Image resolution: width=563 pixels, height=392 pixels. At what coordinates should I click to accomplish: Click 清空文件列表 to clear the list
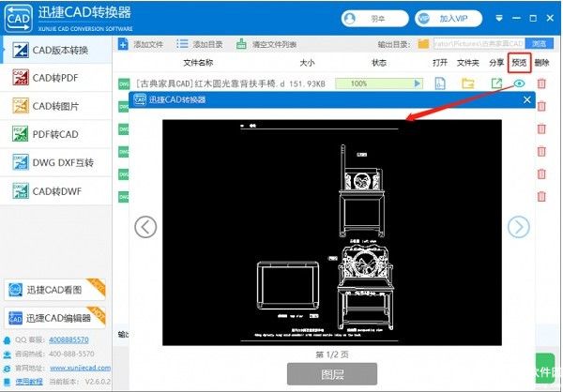(x=266, y=44)
